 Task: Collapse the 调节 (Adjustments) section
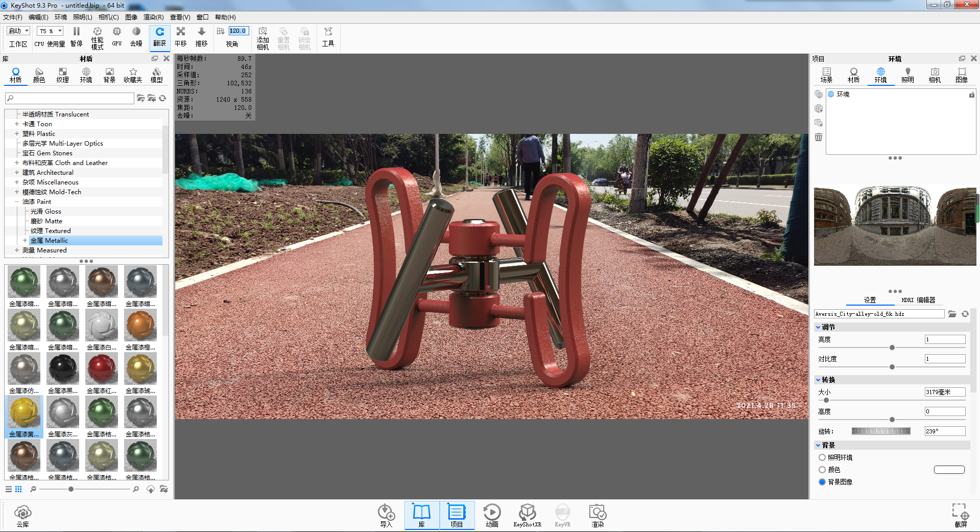(818, 327)
